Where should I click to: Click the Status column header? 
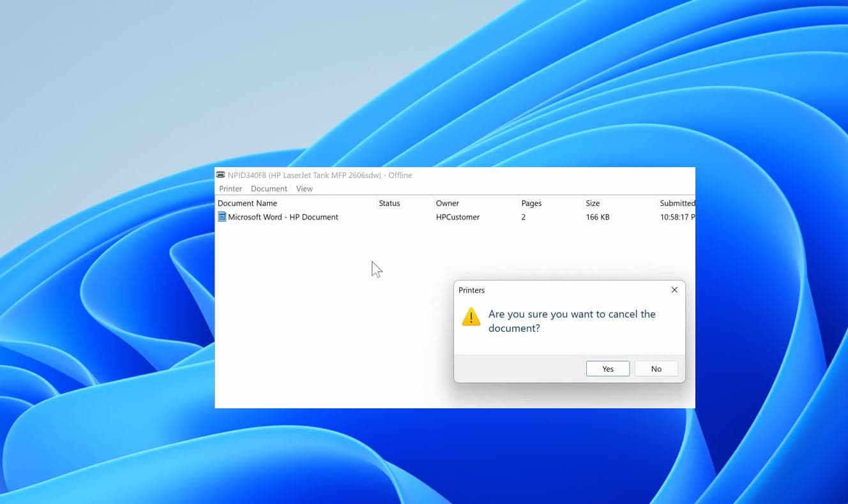(x=390, y=204)
